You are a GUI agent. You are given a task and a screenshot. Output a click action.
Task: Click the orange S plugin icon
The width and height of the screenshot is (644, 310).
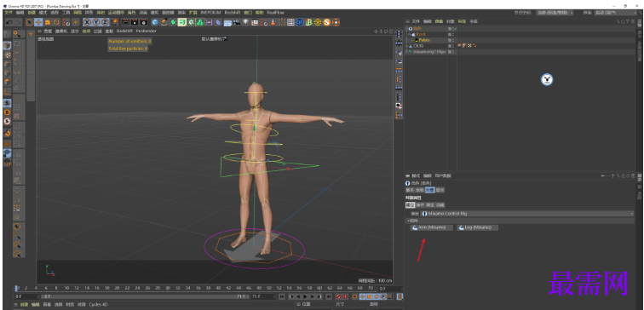(327, 22)
